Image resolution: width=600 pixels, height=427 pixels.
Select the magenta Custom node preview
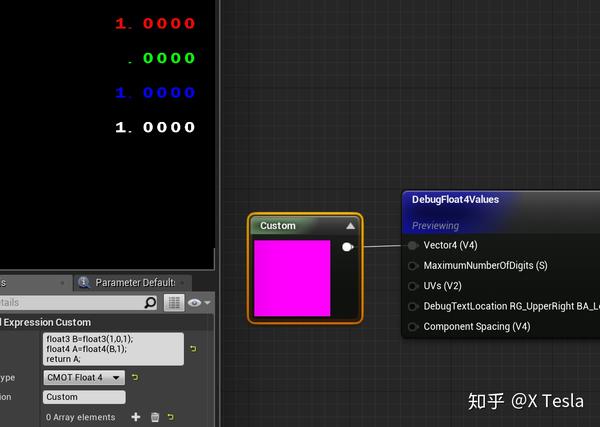click(292, 278)
